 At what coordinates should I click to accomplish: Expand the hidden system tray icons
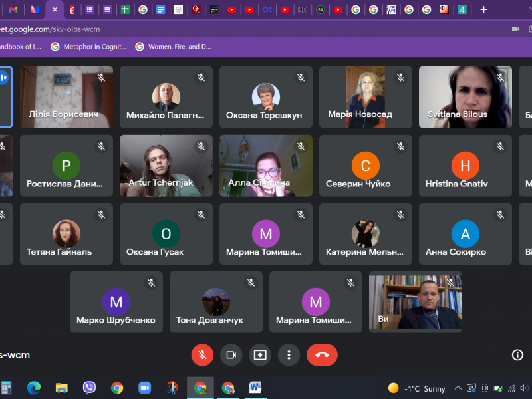pos(458,388)
